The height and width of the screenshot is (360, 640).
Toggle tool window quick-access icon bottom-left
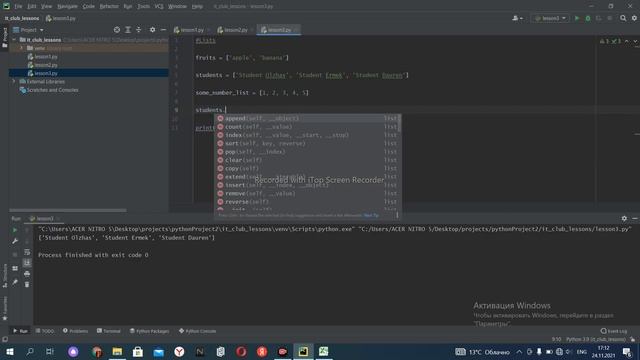5,339
